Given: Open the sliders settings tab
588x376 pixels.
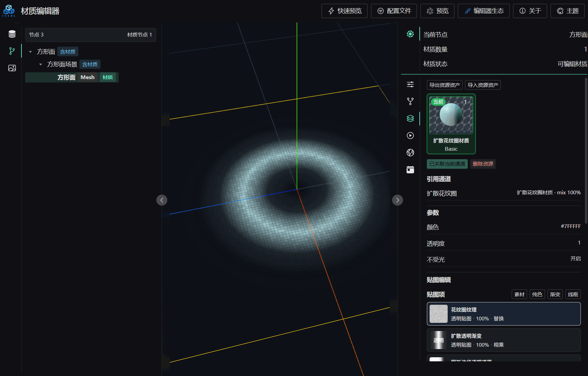Looking at the screenshot, I should pyautogui.click(x=410, y=85).
